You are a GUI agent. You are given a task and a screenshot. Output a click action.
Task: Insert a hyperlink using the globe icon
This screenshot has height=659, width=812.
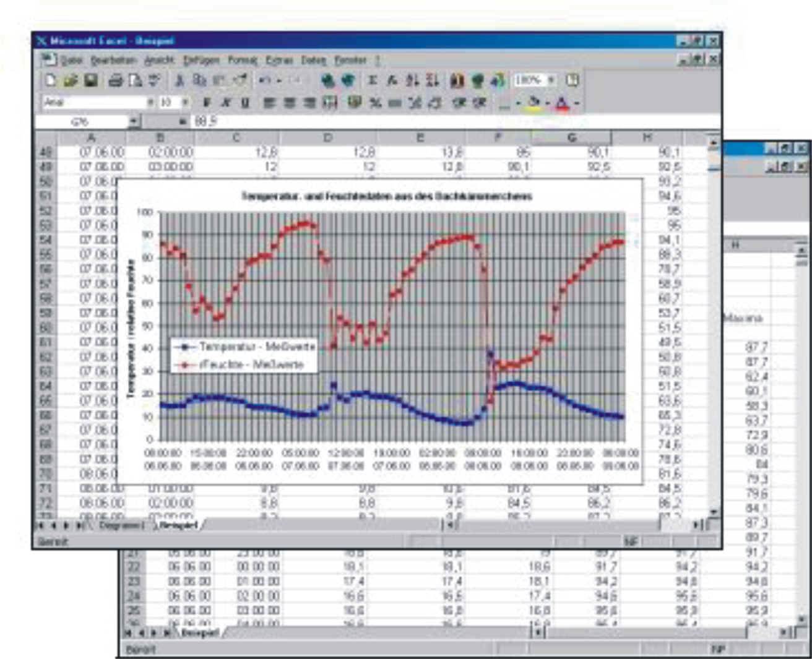pyautogui.click(x=329, y=80)
